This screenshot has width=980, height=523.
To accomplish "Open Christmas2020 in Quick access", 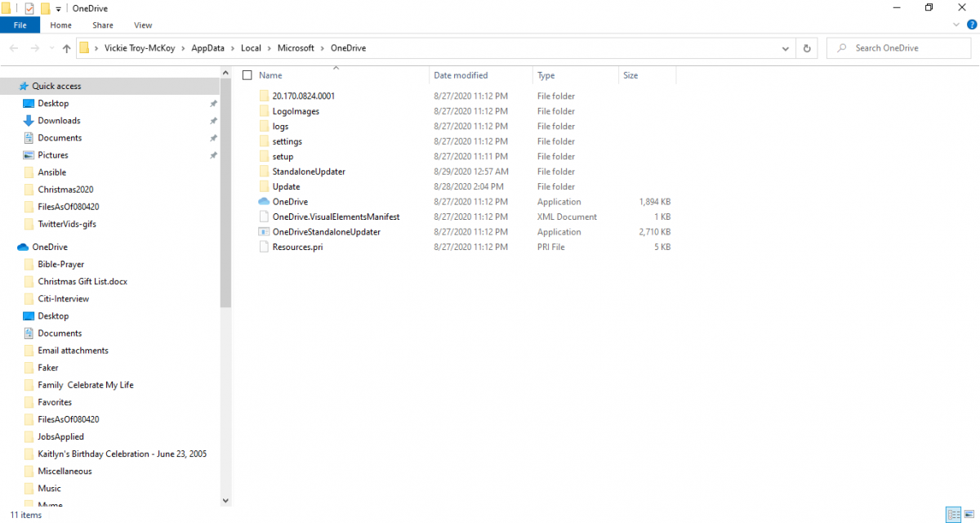I will tap(66, 190).
